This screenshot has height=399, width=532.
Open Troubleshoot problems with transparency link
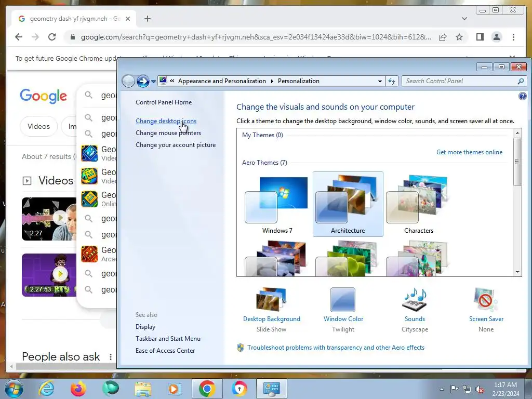click(336, 348)
